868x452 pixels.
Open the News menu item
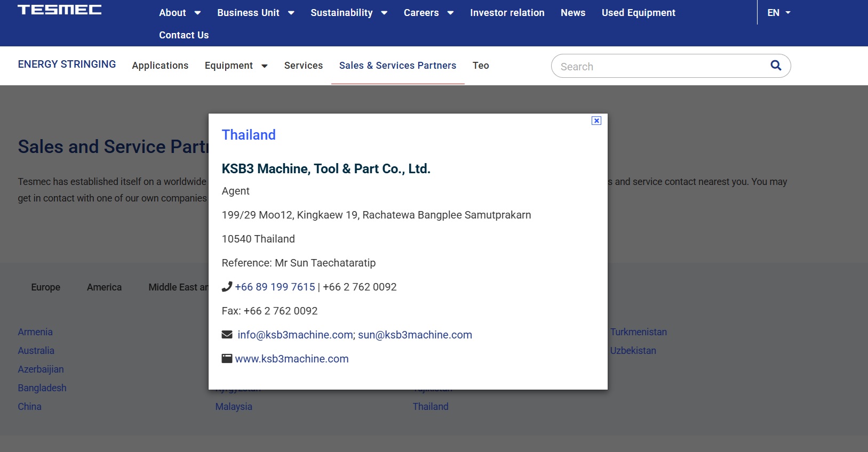(573, 13)
